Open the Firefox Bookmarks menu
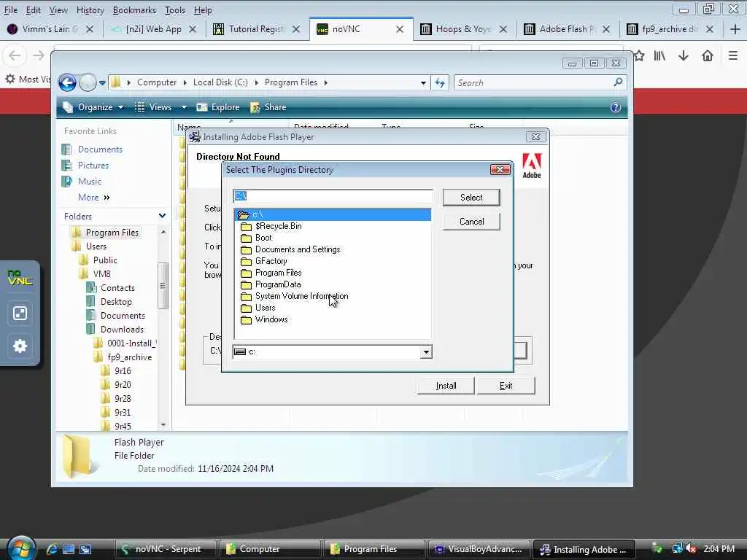 (x=134, y=10)
